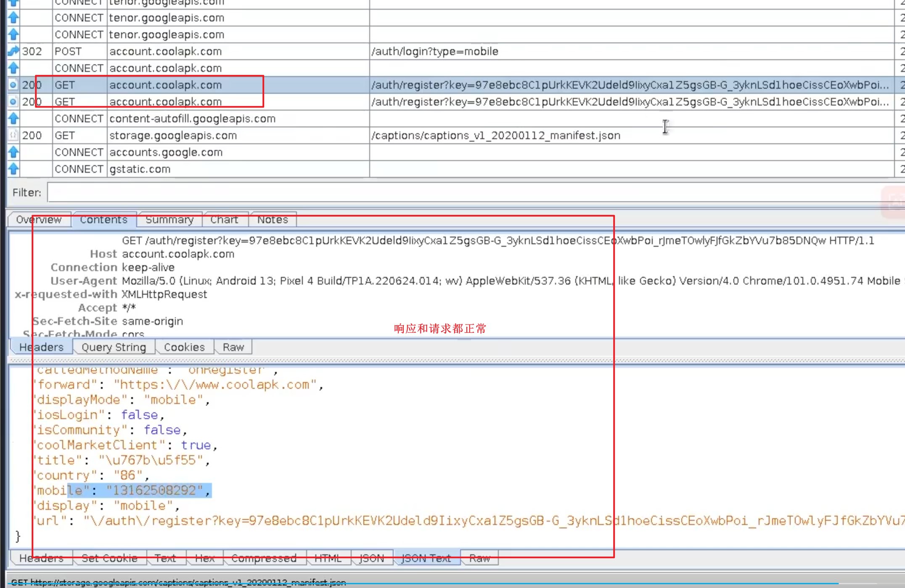Click the upload arrow on tenor.googleapis.com CONNECT row

[x=13, y=17]
